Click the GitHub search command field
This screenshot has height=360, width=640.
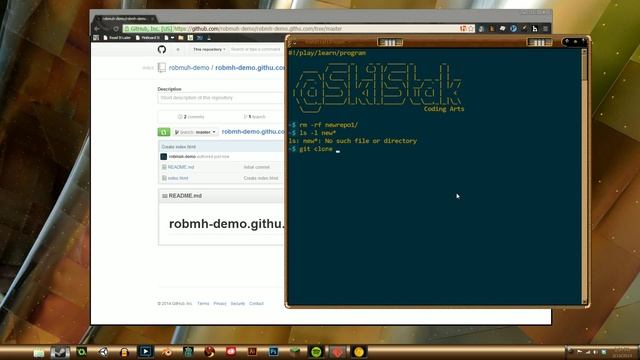(256, 49)
